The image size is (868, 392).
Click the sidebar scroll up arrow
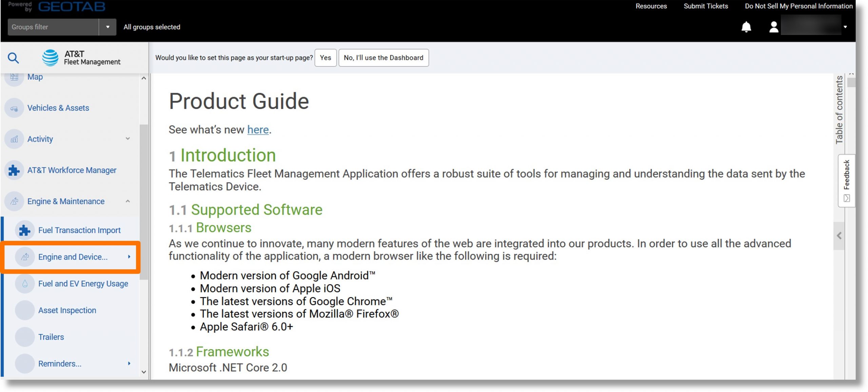(144, 79)
